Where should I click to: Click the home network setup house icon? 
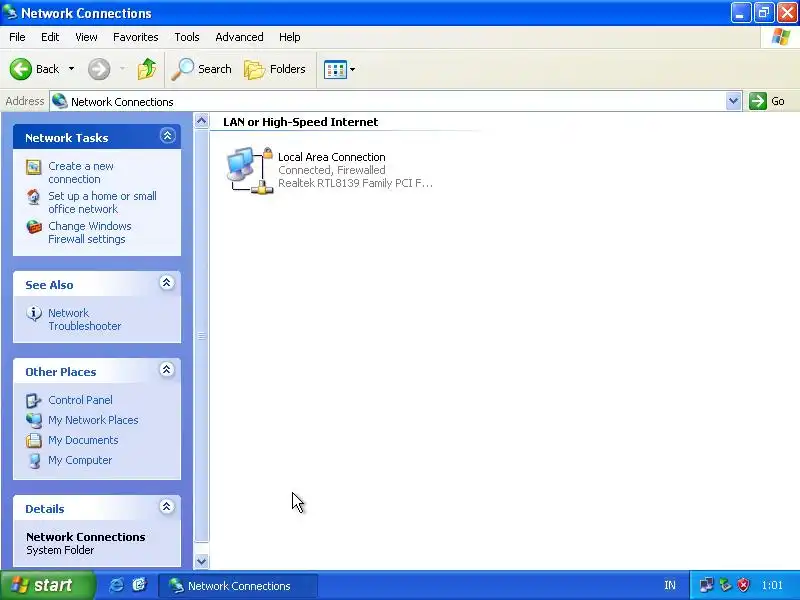pyautogui.click(x=34, y=196)
